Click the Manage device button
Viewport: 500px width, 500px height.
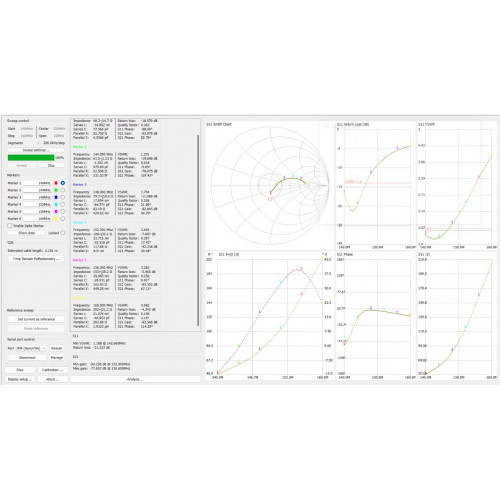[57, 357]
